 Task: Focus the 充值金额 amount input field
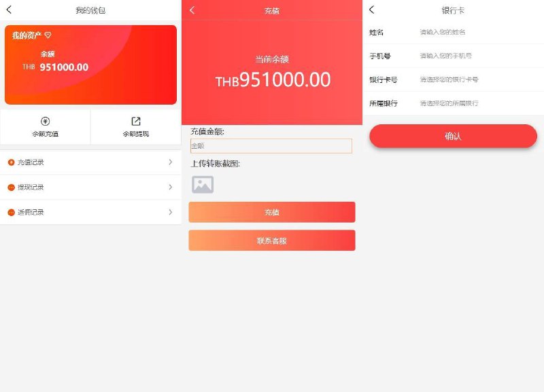tap(271, 146)
